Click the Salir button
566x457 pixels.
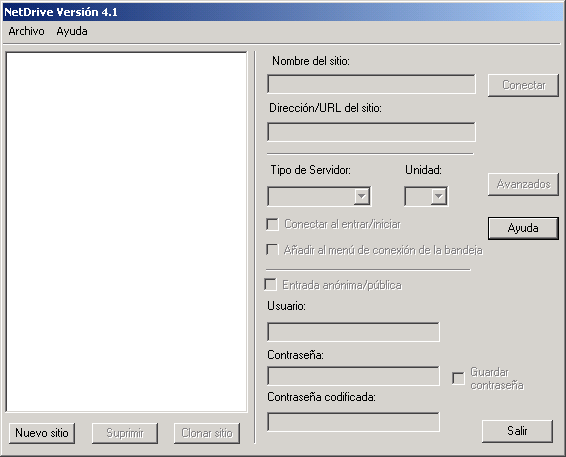point(517,431)
